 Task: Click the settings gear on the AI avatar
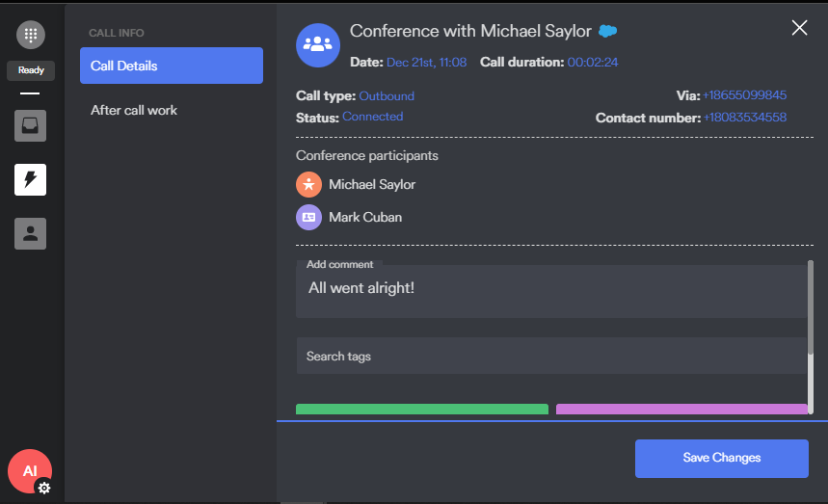[x=43, y=488]
